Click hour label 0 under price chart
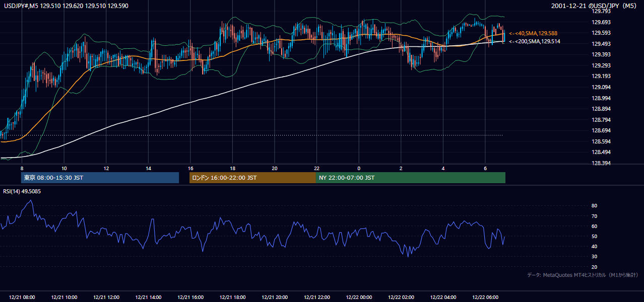The height and width of the screenshot is (302, 644). (359, 168)
